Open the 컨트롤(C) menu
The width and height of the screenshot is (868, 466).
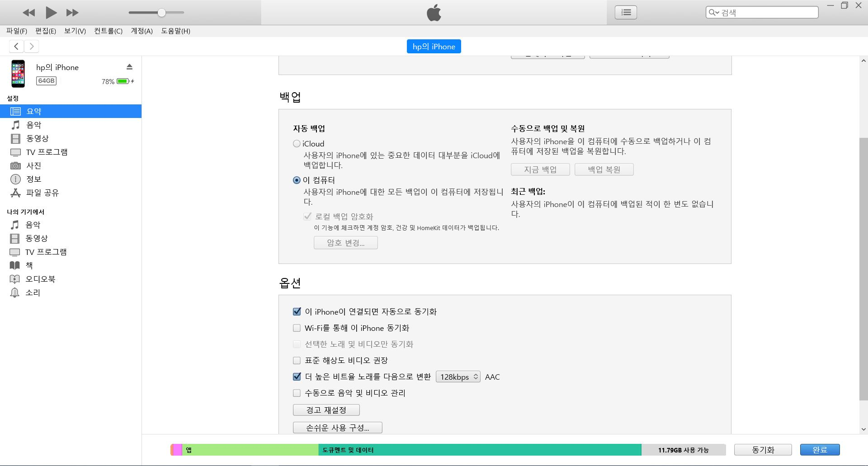click(x=108, y=31)
